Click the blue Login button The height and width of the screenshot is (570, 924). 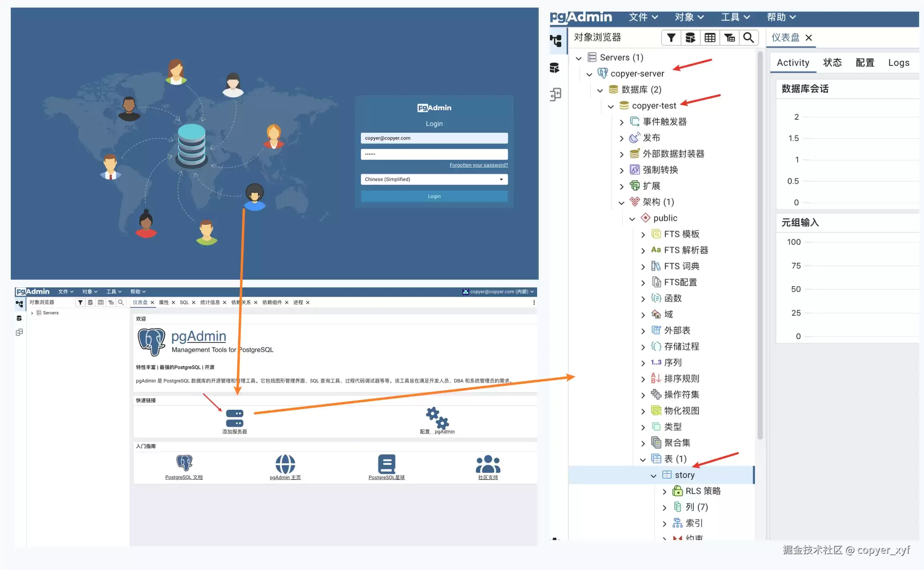434,196
